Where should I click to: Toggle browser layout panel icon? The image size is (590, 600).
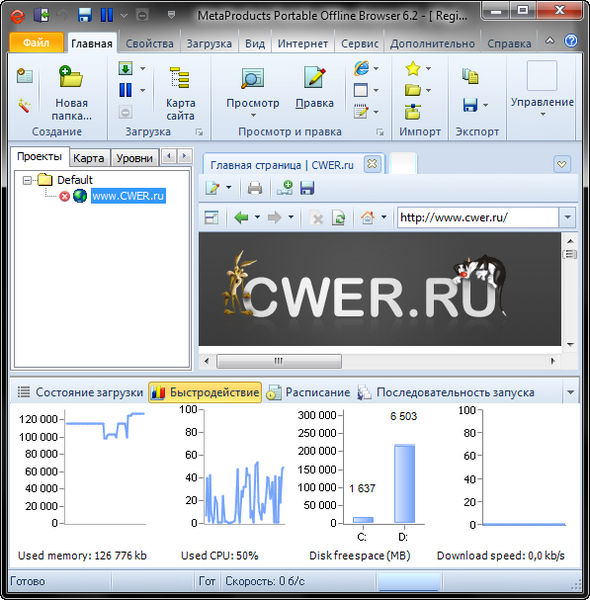211,217
